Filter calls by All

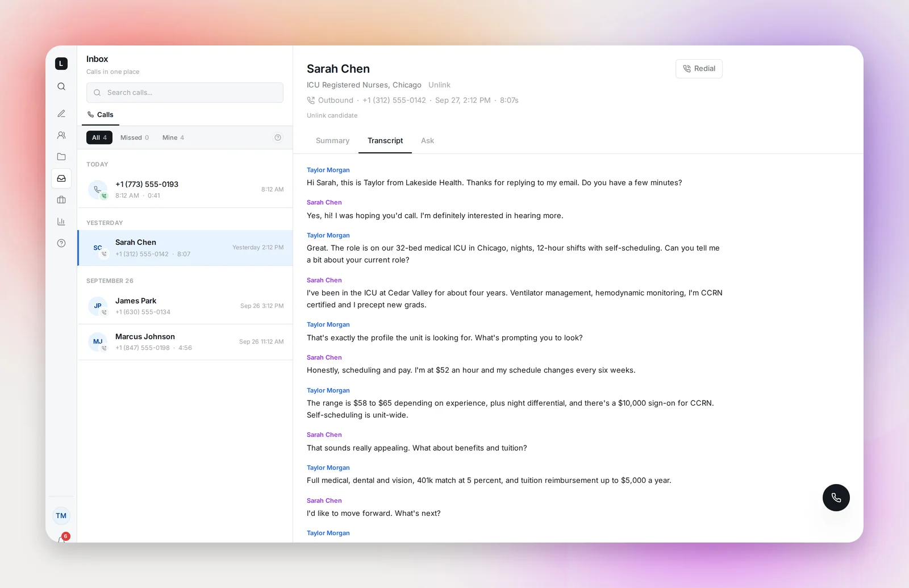click(x=99, y=137)
